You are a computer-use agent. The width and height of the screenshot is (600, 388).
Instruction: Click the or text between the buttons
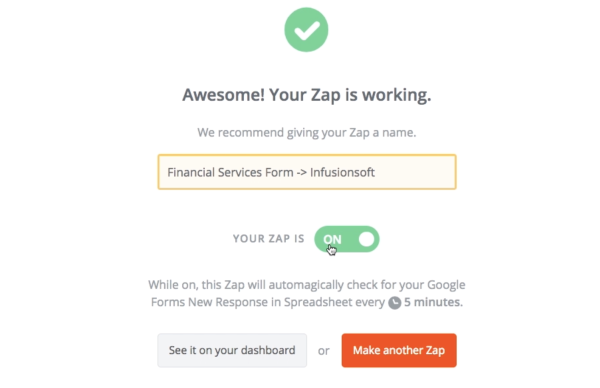(323, 351)
